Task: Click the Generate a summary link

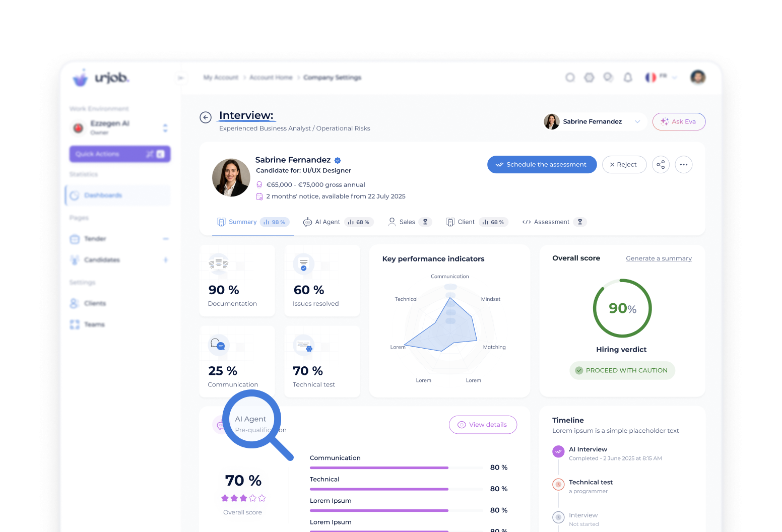Action: (659, 258)
